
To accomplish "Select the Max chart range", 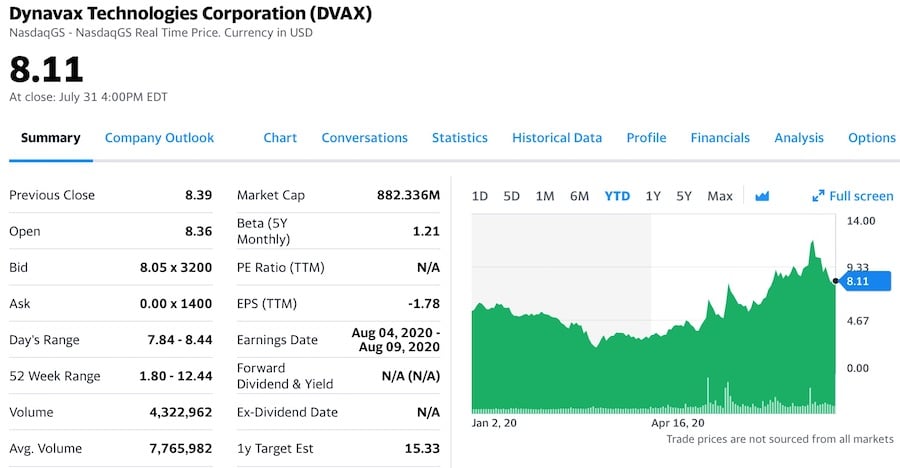I will tap(720, 196).
